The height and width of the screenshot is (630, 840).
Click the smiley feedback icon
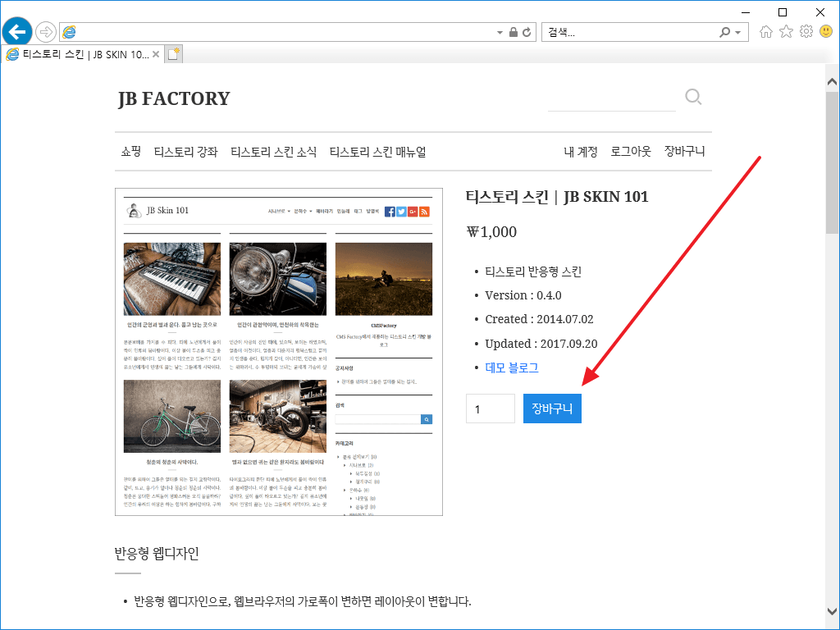826,32
